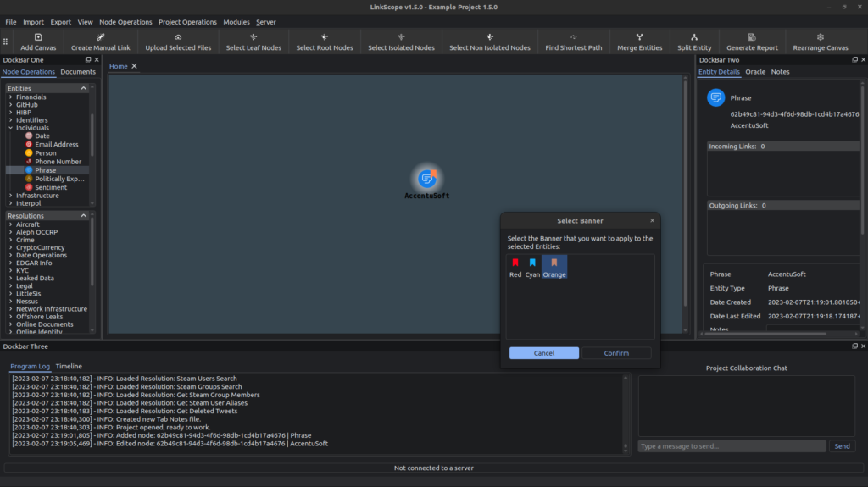Click the Add Canvas toolbar icon
This screenshot has height=487, width=868.
pyautogui.click(x=38, y=37)
